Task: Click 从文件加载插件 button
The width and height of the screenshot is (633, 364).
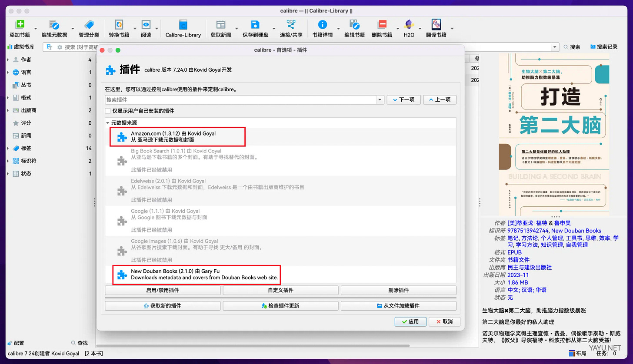Action: [x=398, y=306]
